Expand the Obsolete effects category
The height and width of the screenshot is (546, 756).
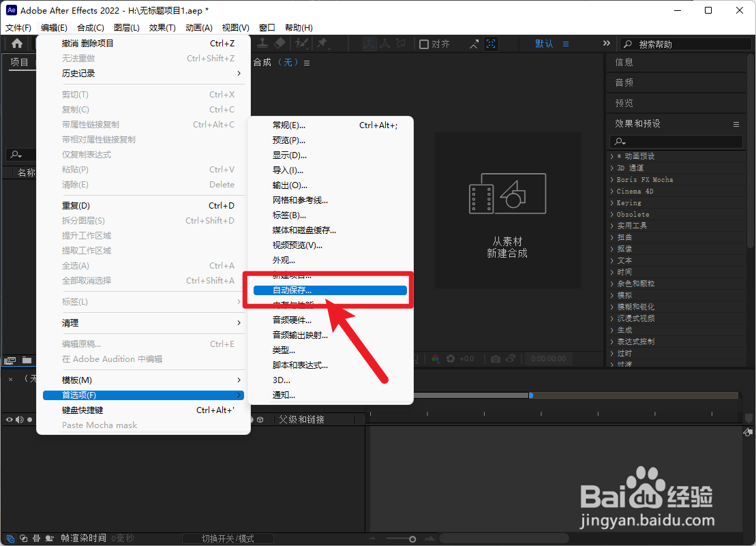612,215
